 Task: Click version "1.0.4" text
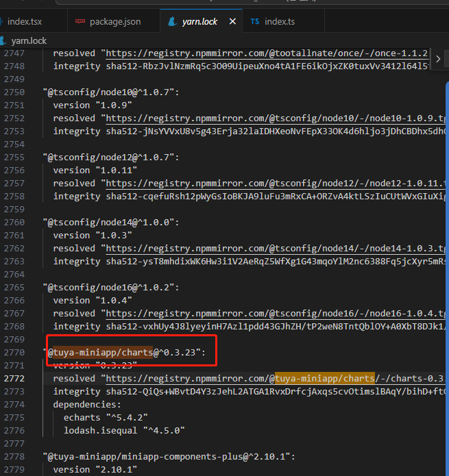click(93, 300)
